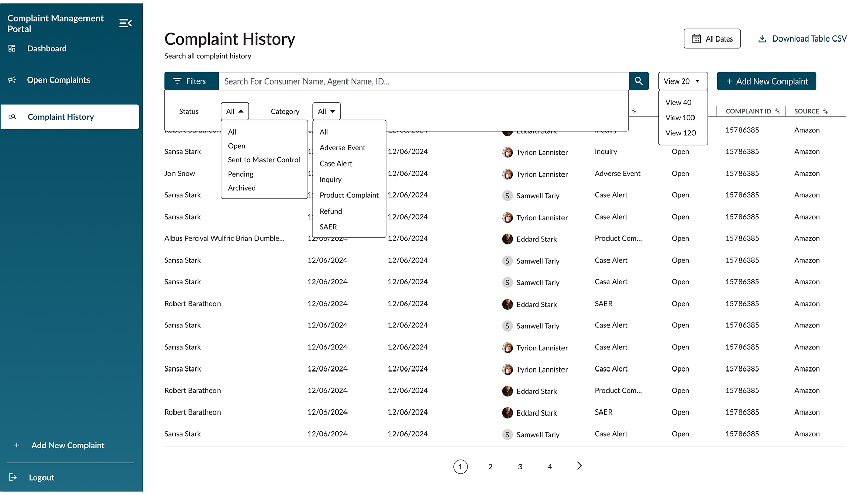
Task: Open the Category dropdown
Action: point(326,111)
